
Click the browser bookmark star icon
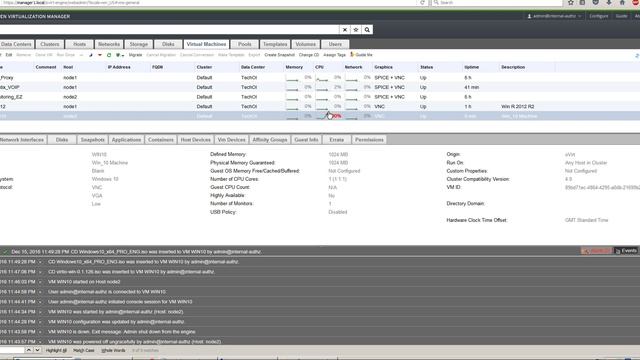pyautogui.click(x=571, y=2)
